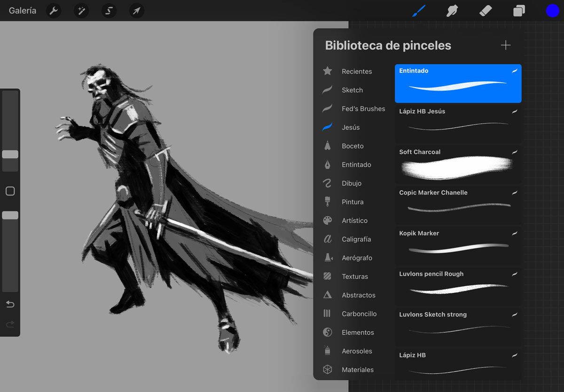The width and height of the screenshot is (564, 392).
Task: Open the Aerosoles brush set
Action: click(x=357, y=351)
